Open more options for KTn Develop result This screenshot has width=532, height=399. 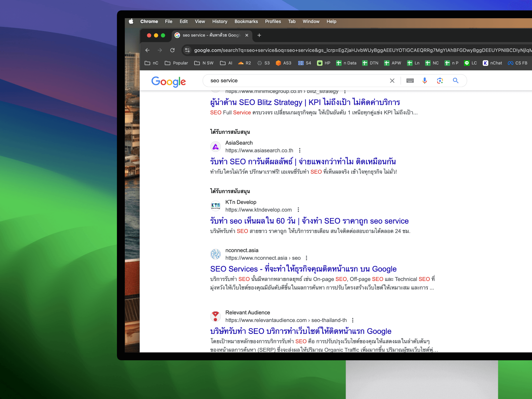(298, 210)
